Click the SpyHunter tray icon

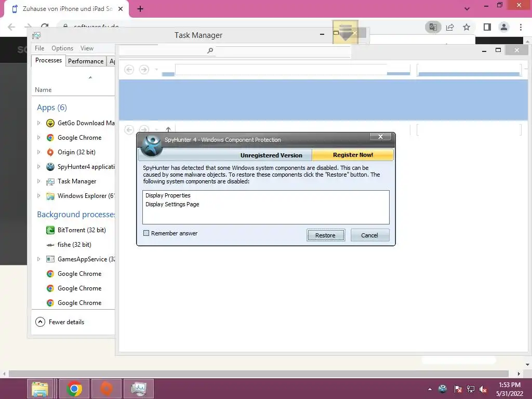point(443,389)
